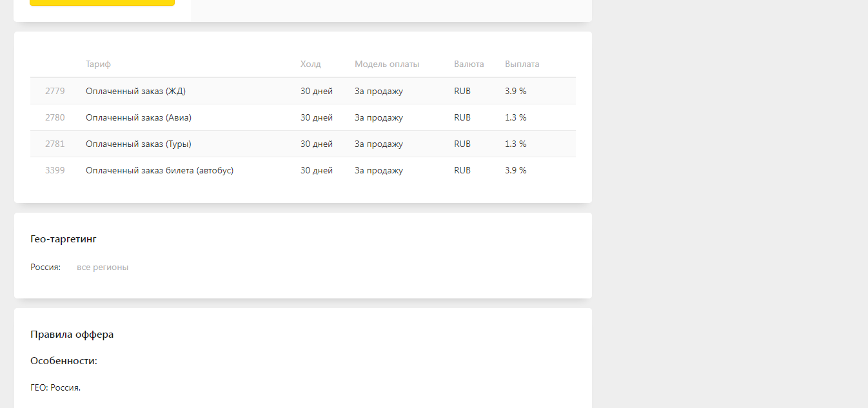
Task: Select the Оплаченный заказ (ЖД) tariff row
Action: point(135,92)
